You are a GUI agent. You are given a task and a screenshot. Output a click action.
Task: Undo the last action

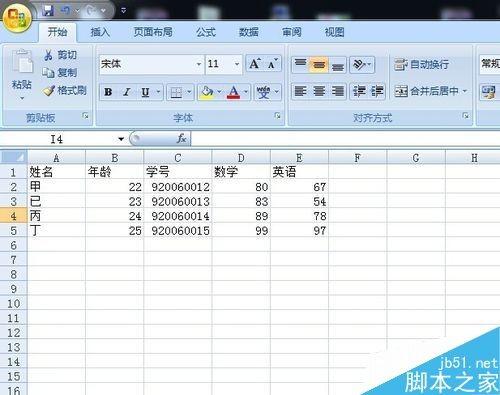pyautogui.click(x=66, y=11)
